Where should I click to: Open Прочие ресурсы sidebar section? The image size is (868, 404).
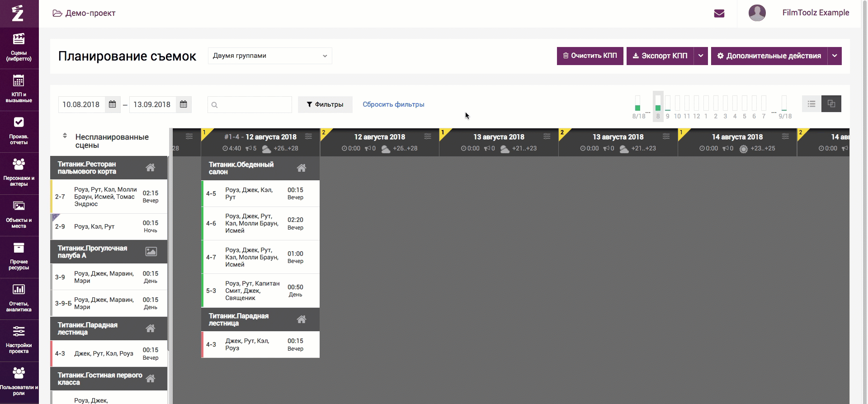[x=19, y=257]
